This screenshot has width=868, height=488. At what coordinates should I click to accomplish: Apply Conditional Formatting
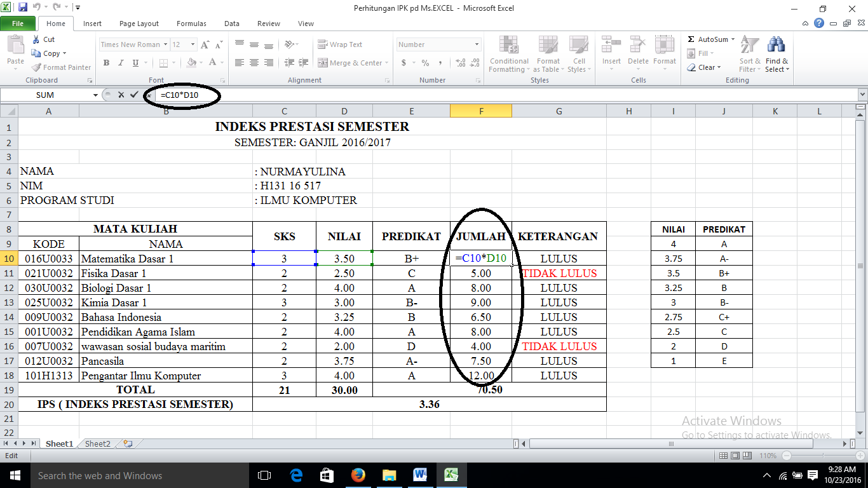508,55
